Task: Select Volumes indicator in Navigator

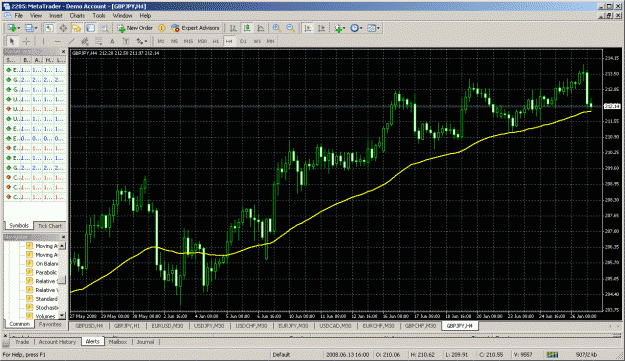Action: (45, 316)
